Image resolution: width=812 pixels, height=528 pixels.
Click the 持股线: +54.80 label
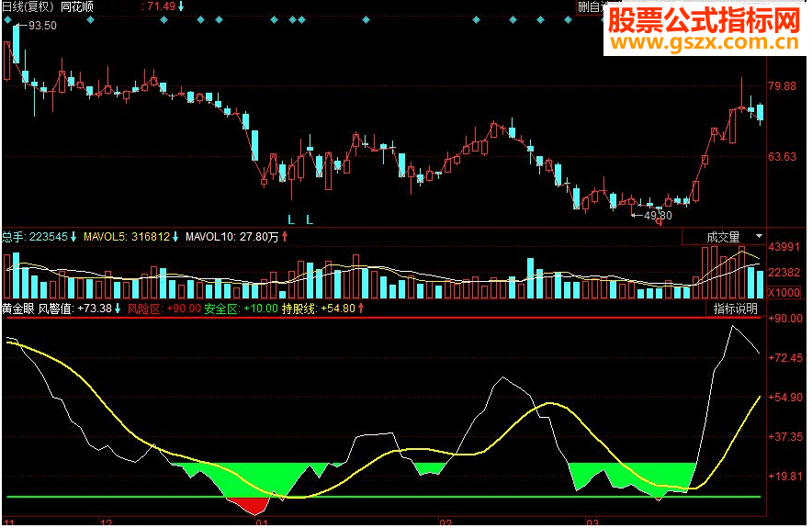point(319,309)
